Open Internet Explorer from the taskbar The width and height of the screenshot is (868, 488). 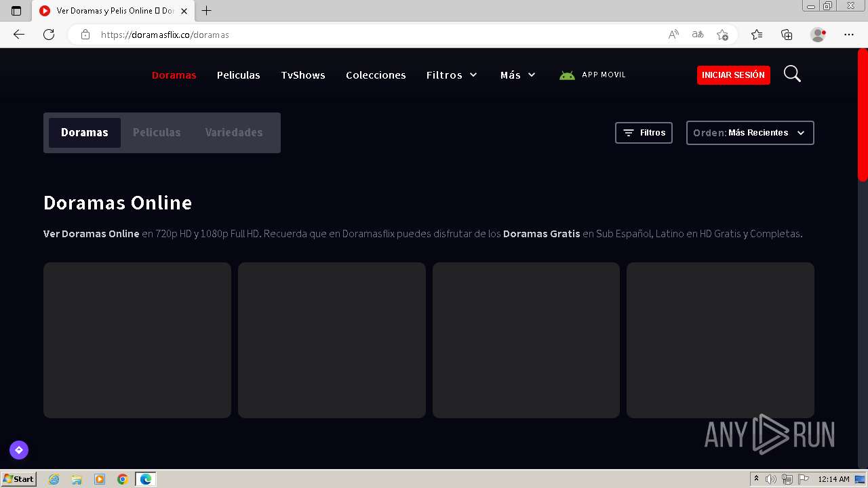point(54,479)
